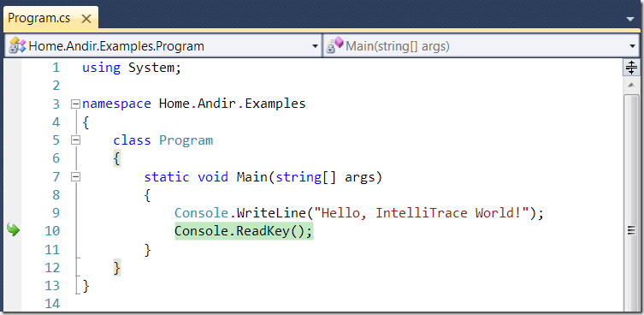The image size is (644, 315).
Task: Click 'Examples' in the namespace declaration
Action: point(275,104)
